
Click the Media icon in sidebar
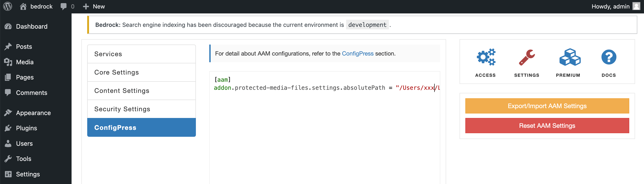coord(8,62)
